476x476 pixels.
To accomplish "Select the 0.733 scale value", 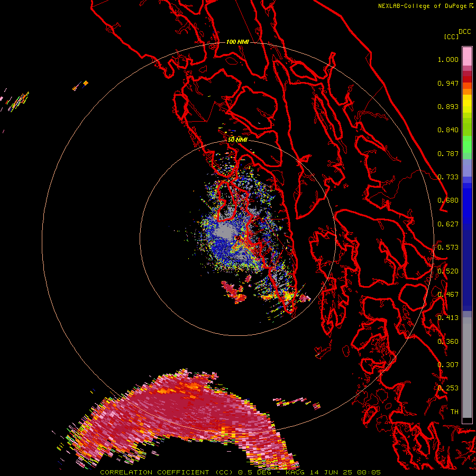I will pyautogui.click(x=448, y=177).
